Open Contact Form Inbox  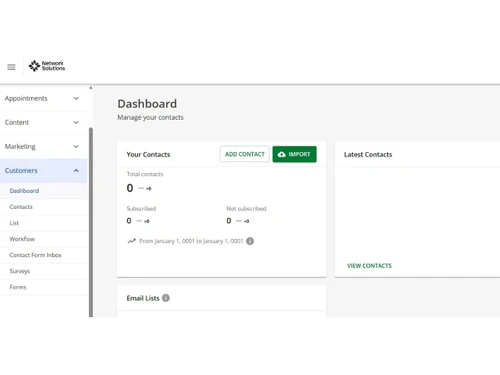click(x=43, y=255)
